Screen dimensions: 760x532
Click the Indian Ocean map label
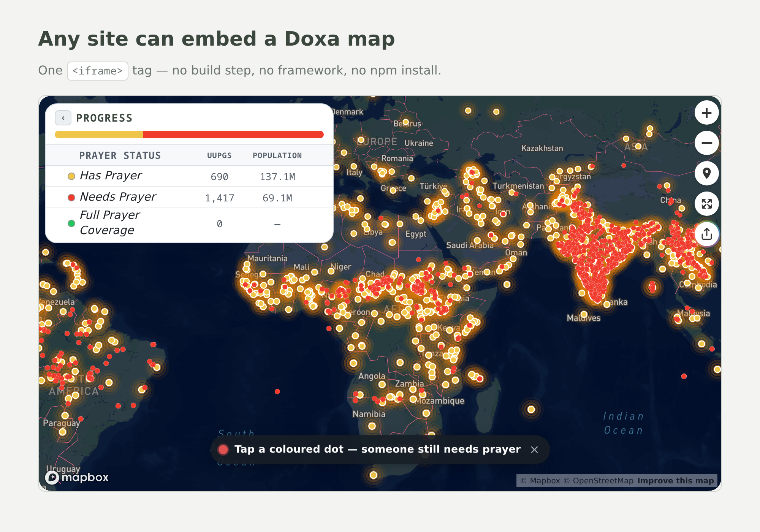624,423
